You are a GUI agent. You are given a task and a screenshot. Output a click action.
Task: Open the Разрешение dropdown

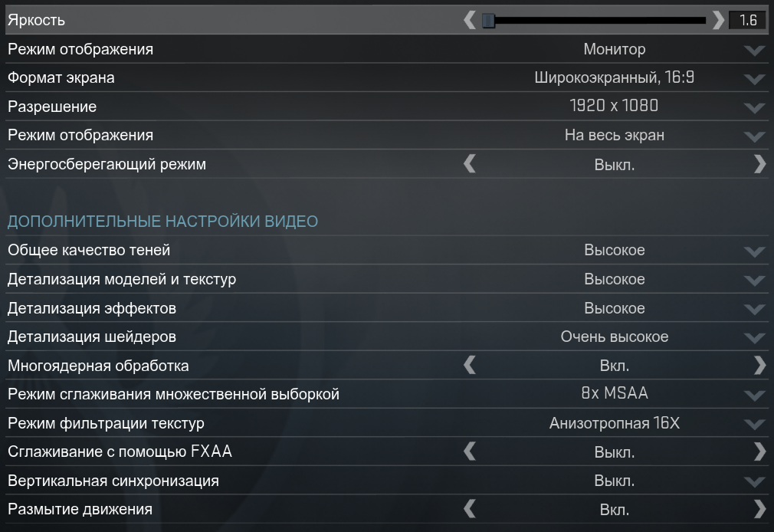[x=754, y=107]
